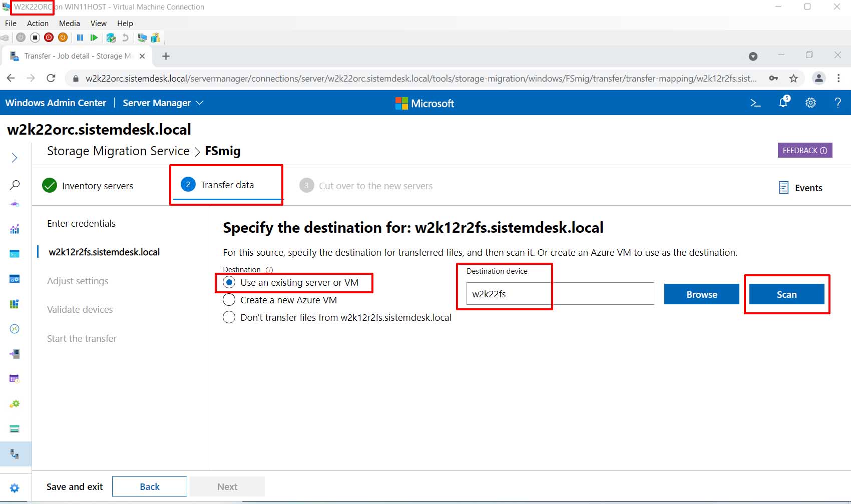Open the Enter credentials step

click(81, 223)
